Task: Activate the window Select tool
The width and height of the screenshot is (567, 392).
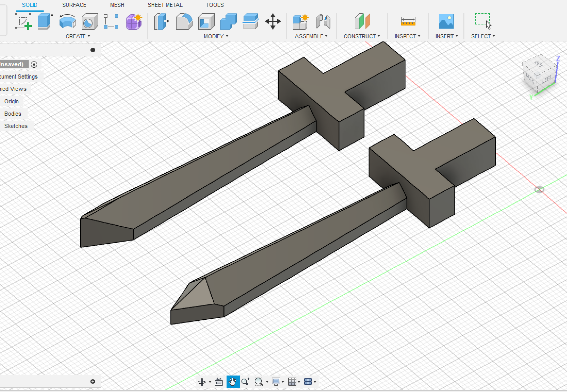Action: point(483,21)
